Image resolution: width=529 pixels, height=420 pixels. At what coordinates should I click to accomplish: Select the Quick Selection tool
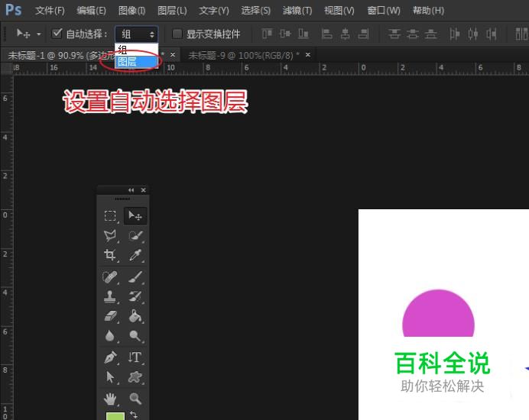pos(135,235)
